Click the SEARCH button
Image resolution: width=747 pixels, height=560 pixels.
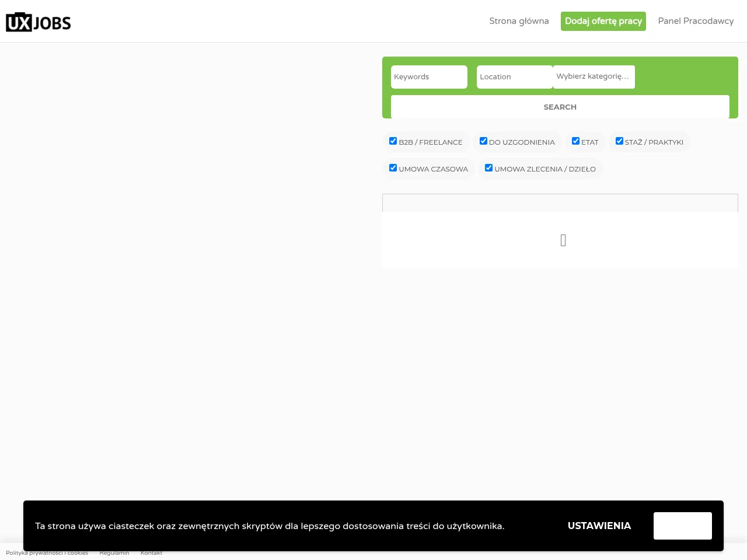click(x=560, y=107)
